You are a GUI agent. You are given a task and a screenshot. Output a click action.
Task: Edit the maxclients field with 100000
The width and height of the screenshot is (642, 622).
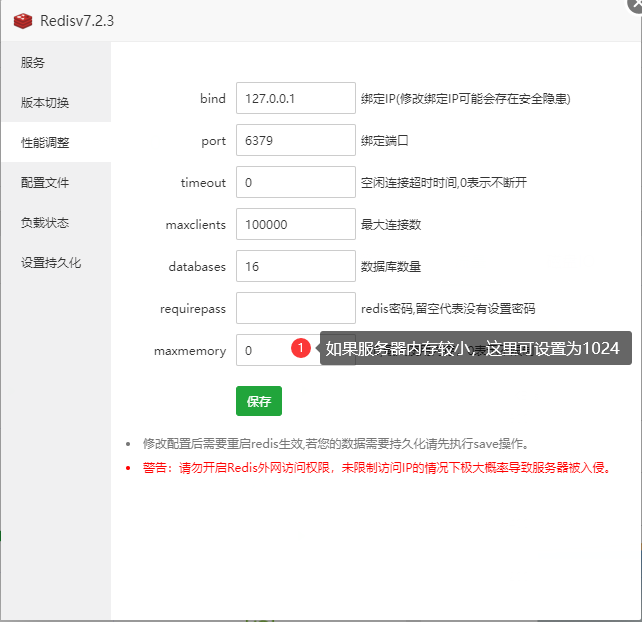pos(296,224)
